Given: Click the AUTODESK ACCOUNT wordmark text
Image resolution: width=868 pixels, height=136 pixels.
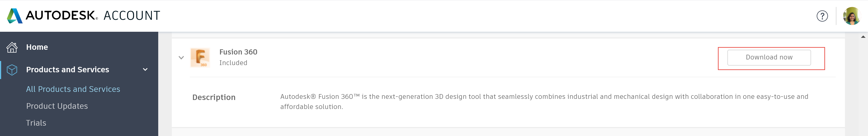Looking at the screenshot, I should (93, 16).
